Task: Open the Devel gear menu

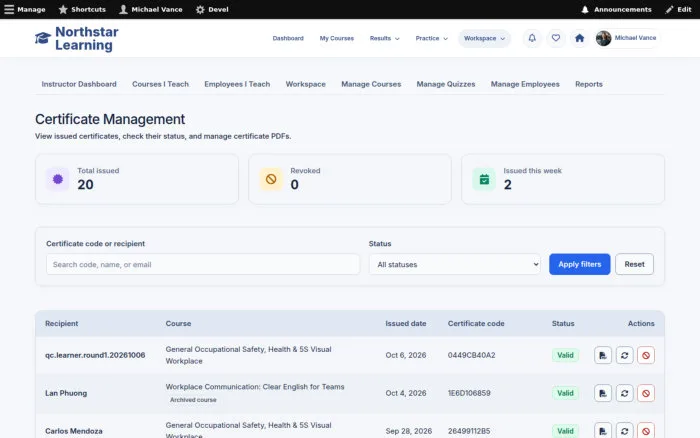Action: 212,9
